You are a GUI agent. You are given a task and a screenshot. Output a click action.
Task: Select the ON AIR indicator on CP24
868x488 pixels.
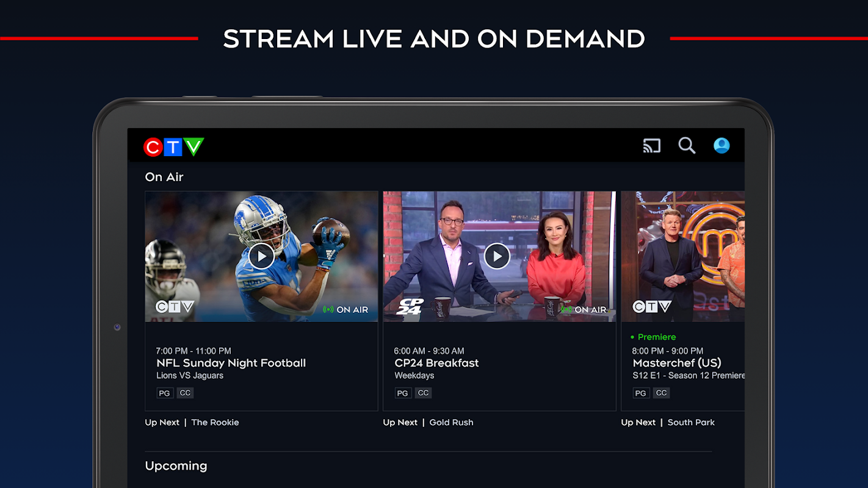(584, 310)
